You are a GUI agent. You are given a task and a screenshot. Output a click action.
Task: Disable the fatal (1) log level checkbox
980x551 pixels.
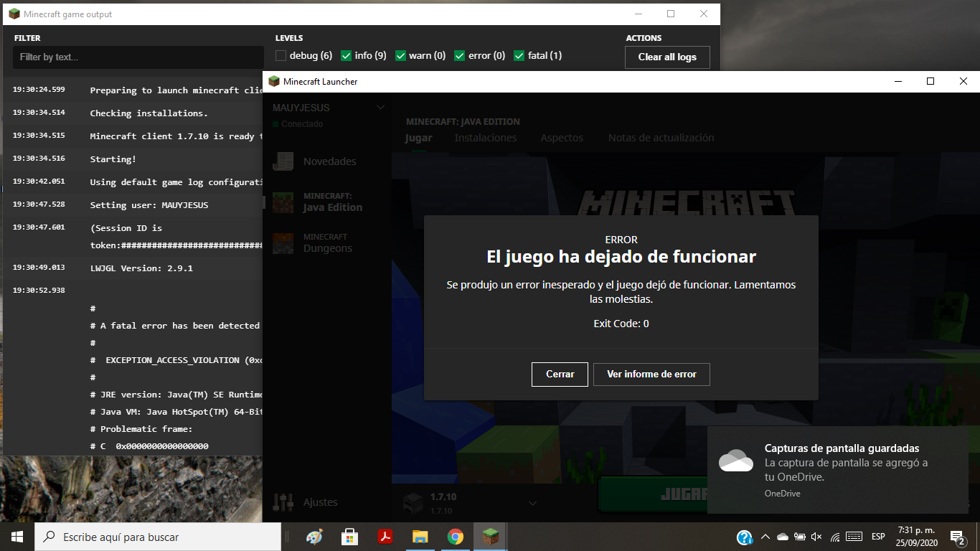(519, 55)
